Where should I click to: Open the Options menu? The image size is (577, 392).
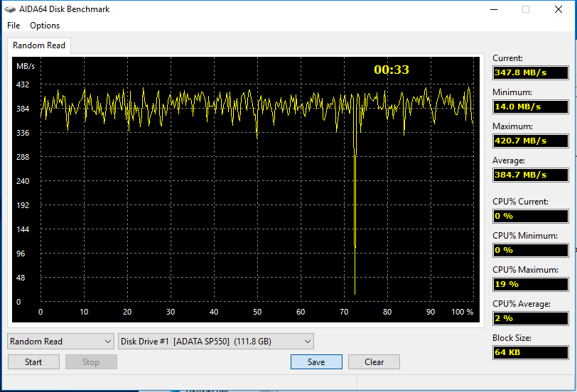click(x=45, y=26)
